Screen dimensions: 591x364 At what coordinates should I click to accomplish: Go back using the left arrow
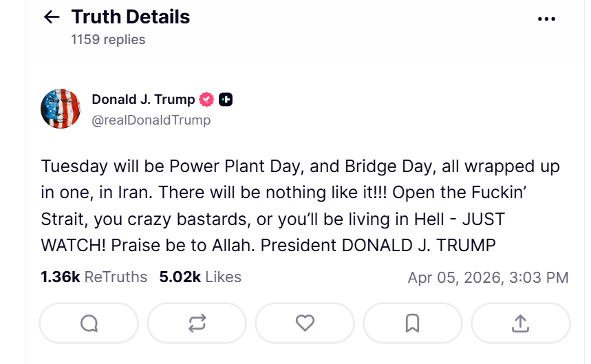[x=52, y=17]
